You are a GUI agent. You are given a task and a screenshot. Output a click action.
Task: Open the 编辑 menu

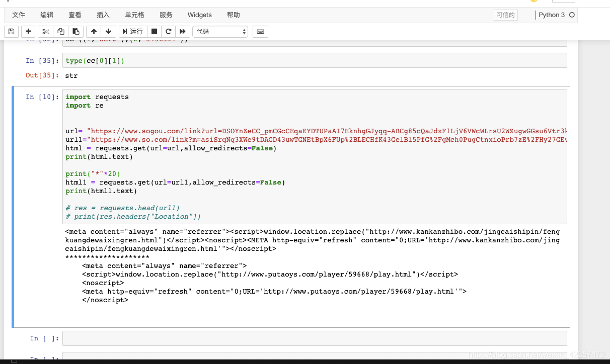click(47, 15)
